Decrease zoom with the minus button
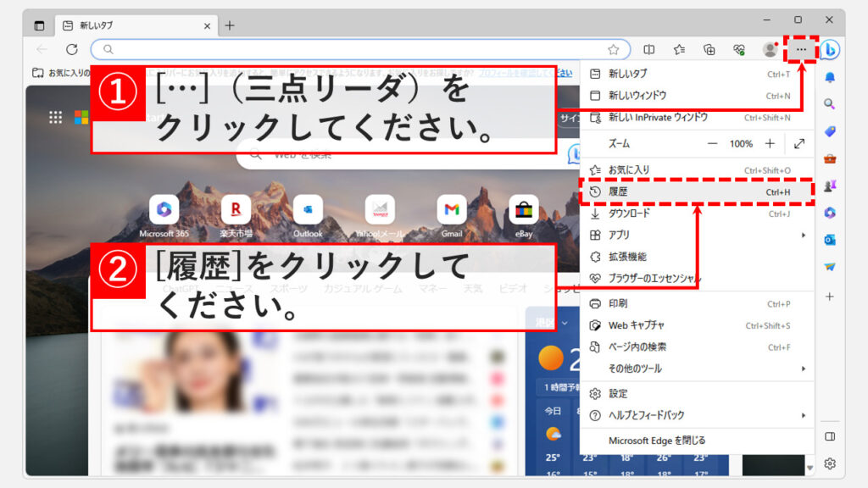 click(x=713, y=144)
